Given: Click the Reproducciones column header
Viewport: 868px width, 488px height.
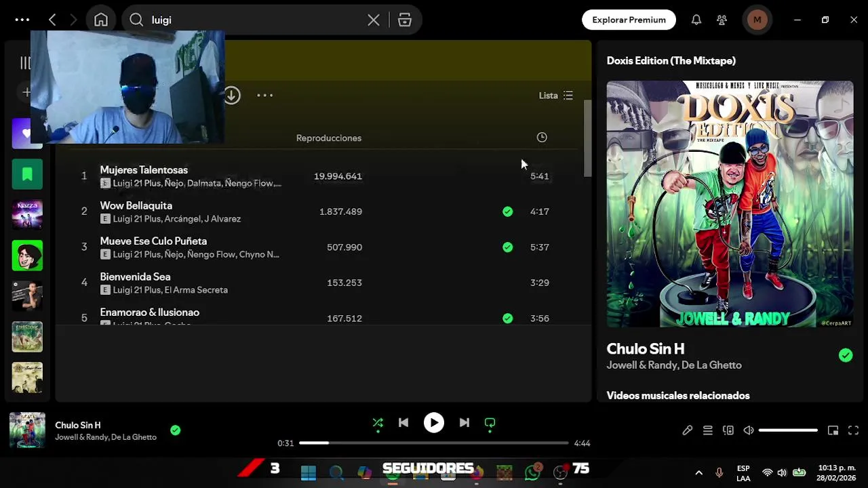Looking at the screenshot, I should pos(329,138).
